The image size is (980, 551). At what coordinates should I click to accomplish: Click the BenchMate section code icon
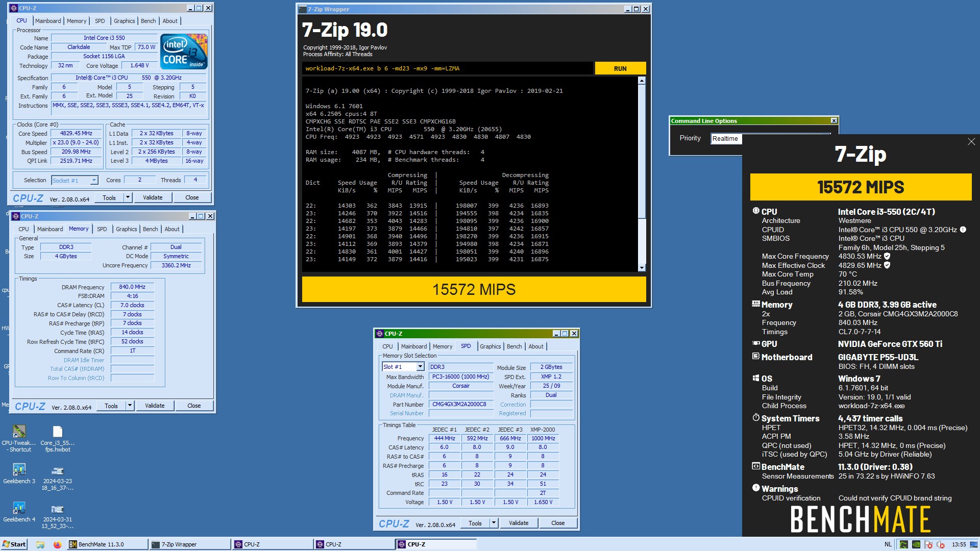tap(756, 466)
